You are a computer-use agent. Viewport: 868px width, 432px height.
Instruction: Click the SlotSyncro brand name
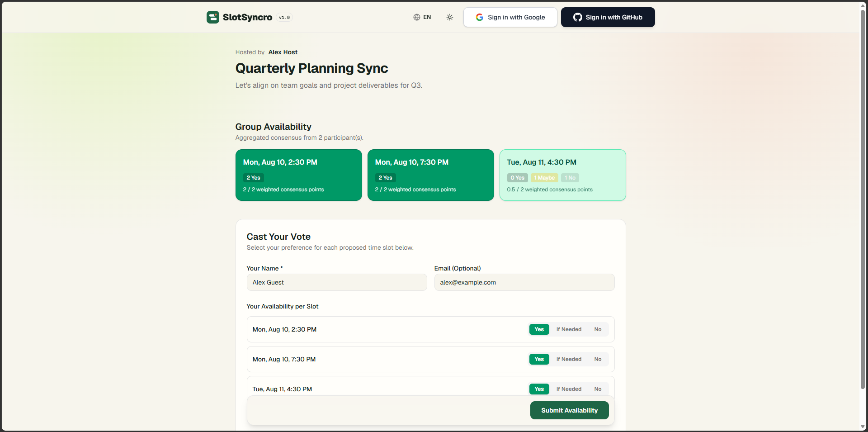(247, 17)
